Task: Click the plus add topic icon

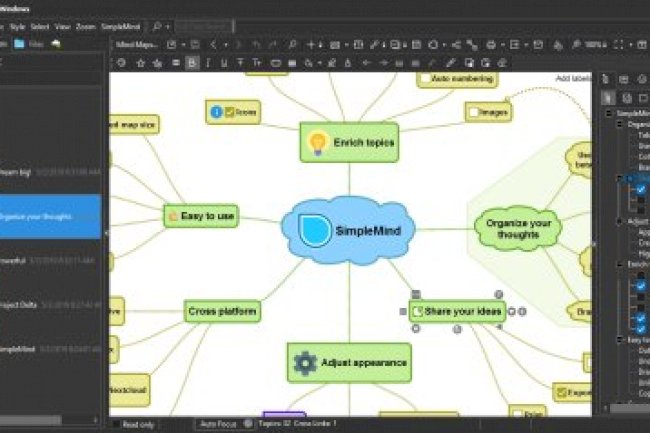Action: 310,45
